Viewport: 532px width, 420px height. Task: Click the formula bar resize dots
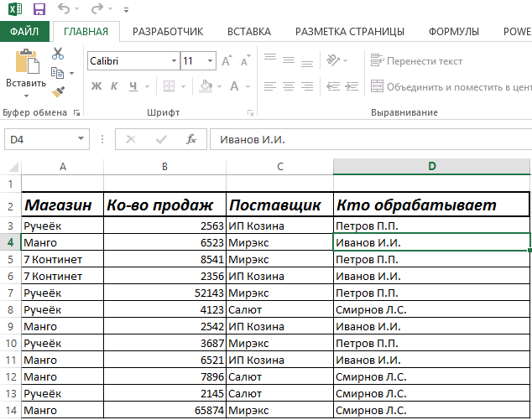[x=102, y=139]
